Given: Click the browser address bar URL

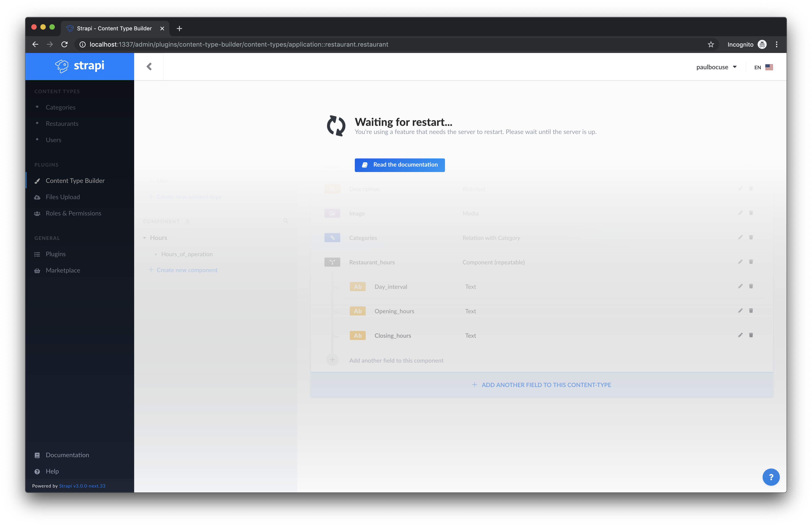Looking at the screenshot, I should pos(239,44).
